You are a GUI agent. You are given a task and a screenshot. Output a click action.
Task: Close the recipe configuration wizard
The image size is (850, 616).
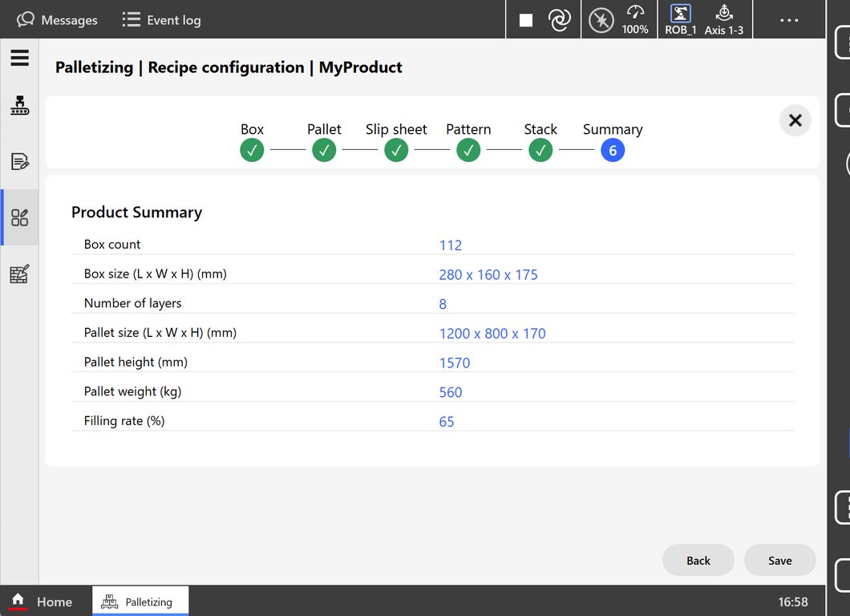click(x=795, y=120)
